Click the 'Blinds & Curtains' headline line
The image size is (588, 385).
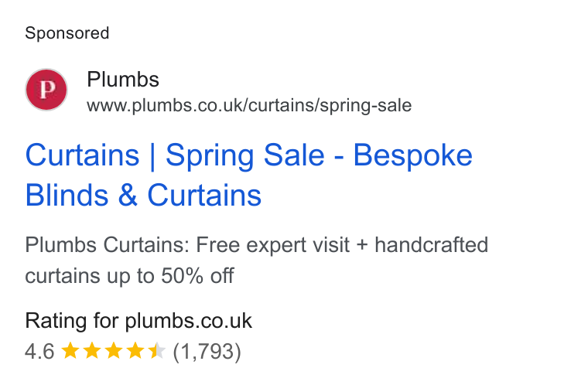(x=143, y=196)
